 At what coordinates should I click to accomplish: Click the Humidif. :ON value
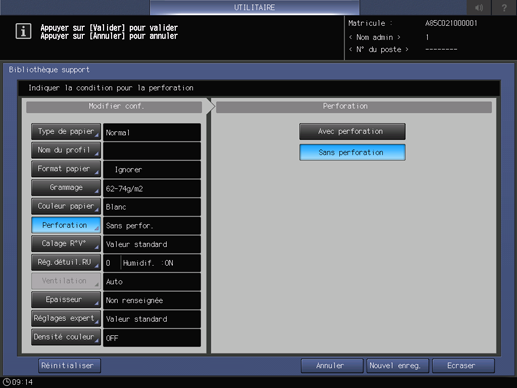tap(148, 263)
